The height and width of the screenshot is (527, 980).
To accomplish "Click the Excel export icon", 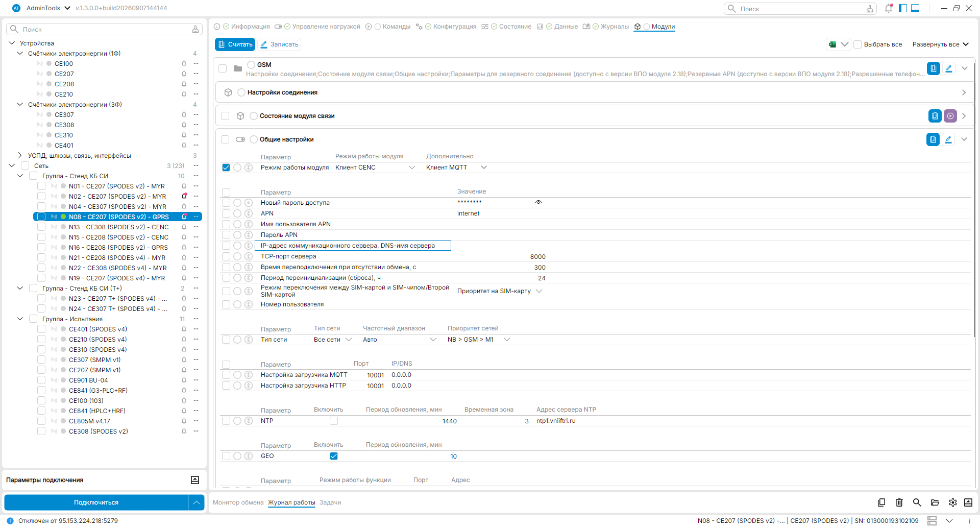I will point(832,44).
